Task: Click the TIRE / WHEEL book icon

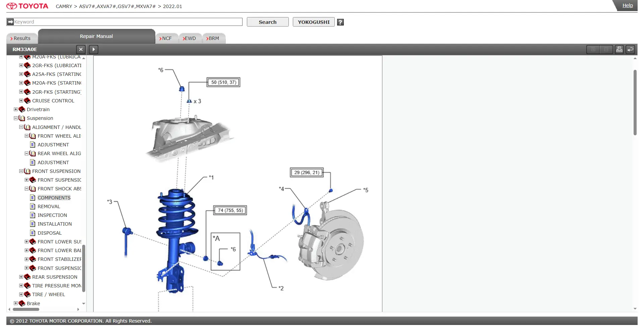Action: tap(28, 294)
